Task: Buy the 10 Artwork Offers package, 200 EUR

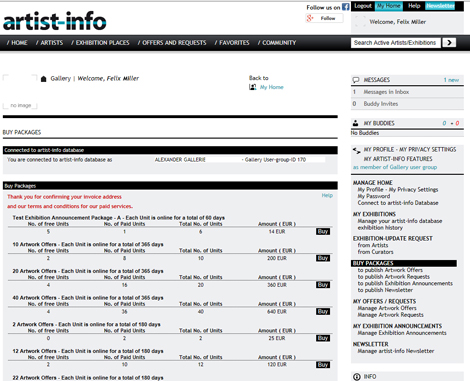Action: [323, 258]
